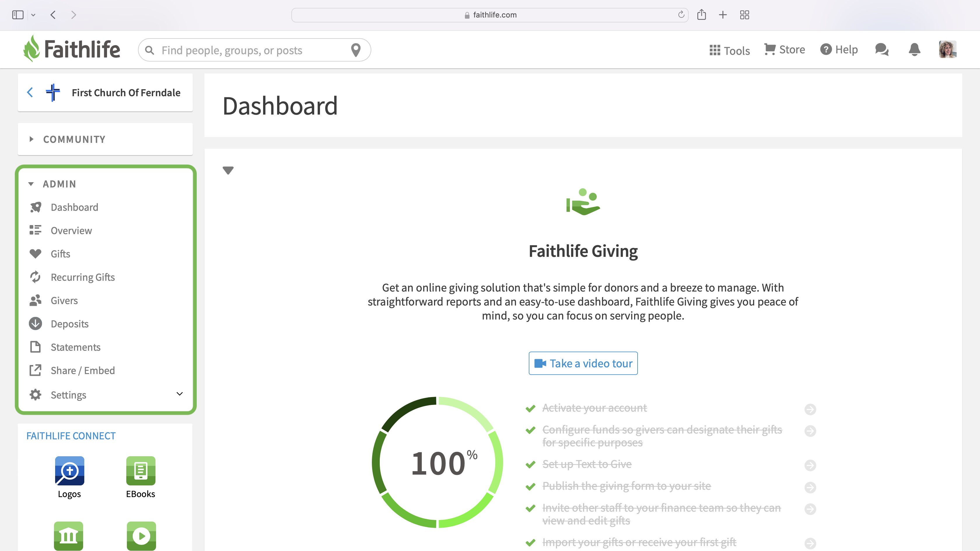Click the Deposits down-arrow icon
Screen dimensions: 980x551
coord(35,324)
